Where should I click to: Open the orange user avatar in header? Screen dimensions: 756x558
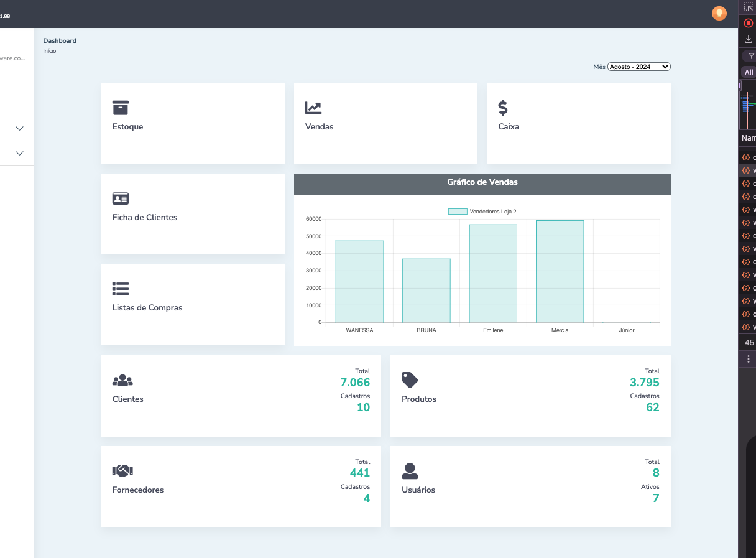(719, 13)
